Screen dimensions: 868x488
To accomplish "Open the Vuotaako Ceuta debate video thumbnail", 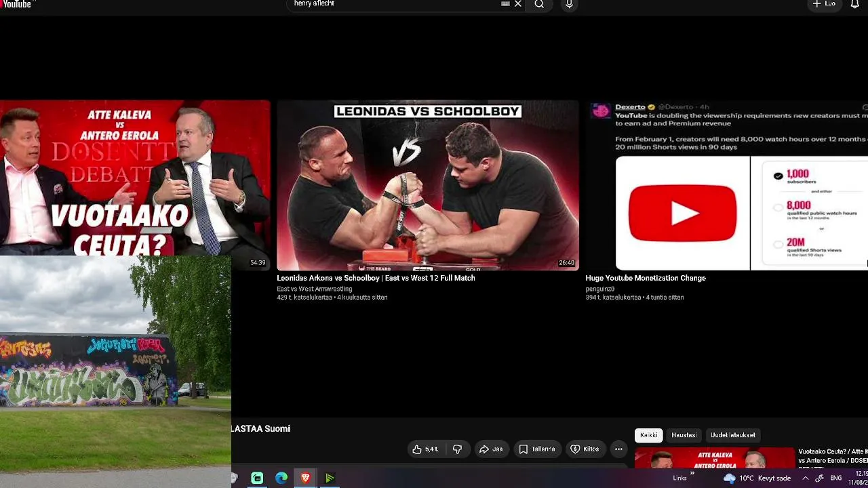I will tap(135, 178).
